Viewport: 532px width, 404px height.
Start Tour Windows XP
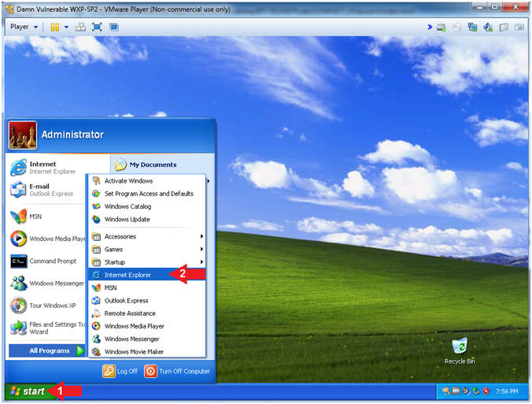46,306
